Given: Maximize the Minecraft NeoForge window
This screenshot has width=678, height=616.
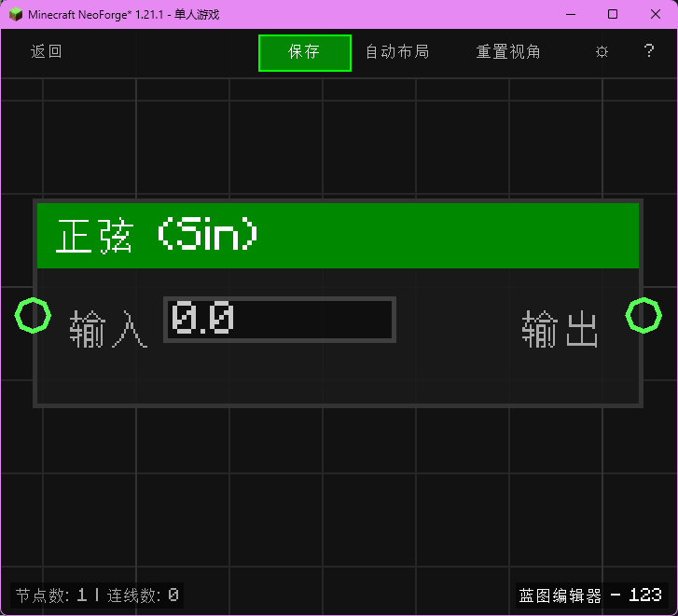Looking at the screenshot, I should [x=613, y=14].
